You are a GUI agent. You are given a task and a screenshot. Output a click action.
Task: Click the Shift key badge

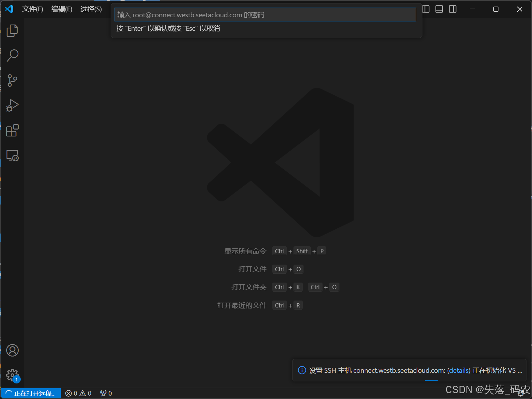302,251
